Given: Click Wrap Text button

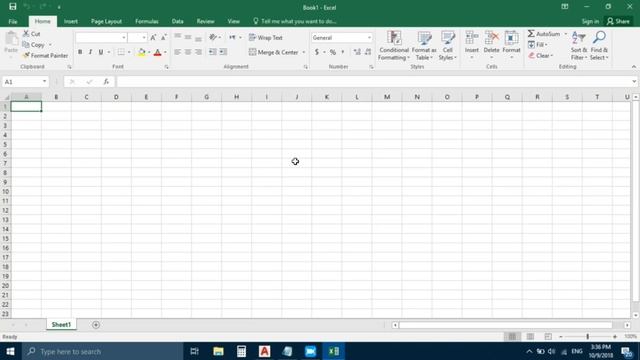Looking at the screenshot, I should [x=266, y=38].
